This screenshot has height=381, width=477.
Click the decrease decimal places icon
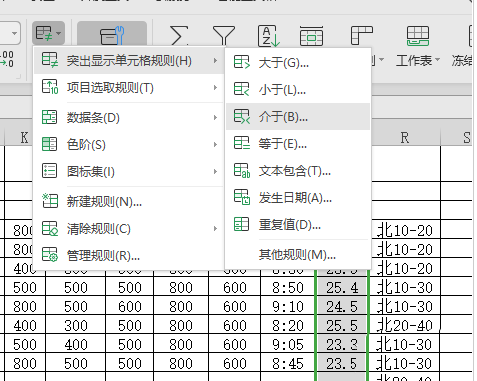point(7,58)
